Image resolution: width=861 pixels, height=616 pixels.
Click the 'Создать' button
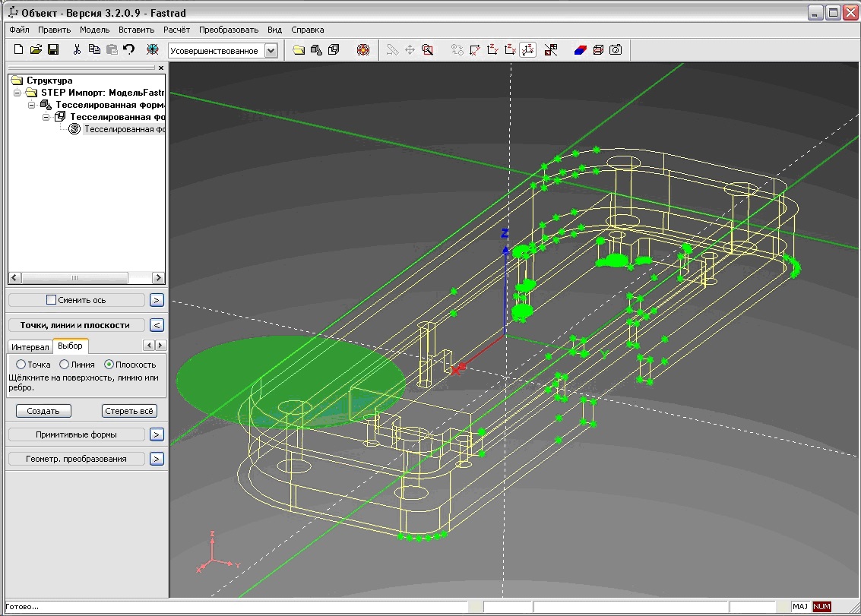tap(43, 411)
